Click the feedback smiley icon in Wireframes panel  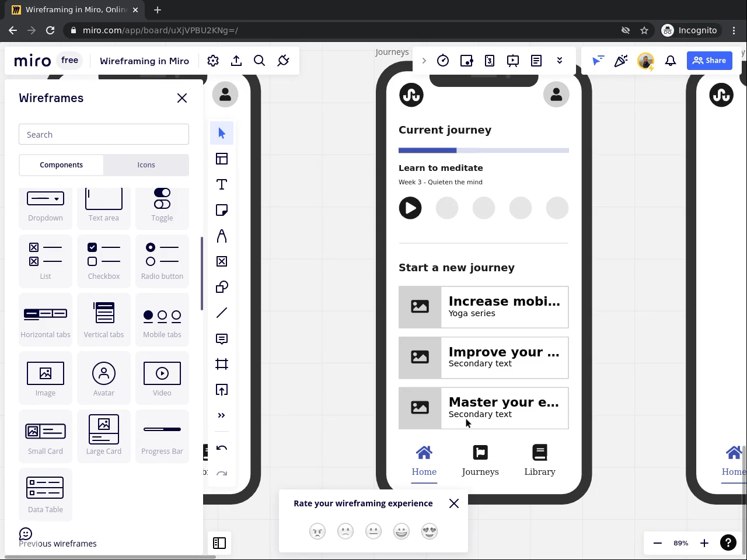[26, 534]
